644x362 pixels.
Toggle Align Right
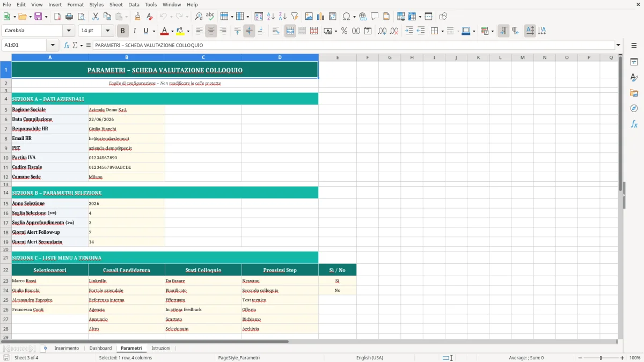tap(223, 31)
